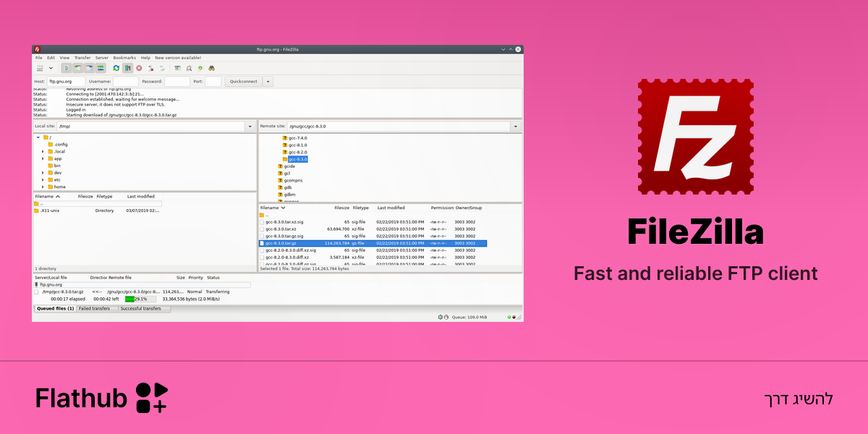Sort local files by Filename column
This screenshot has width=868, height=434.
click(x=52, y=196)
